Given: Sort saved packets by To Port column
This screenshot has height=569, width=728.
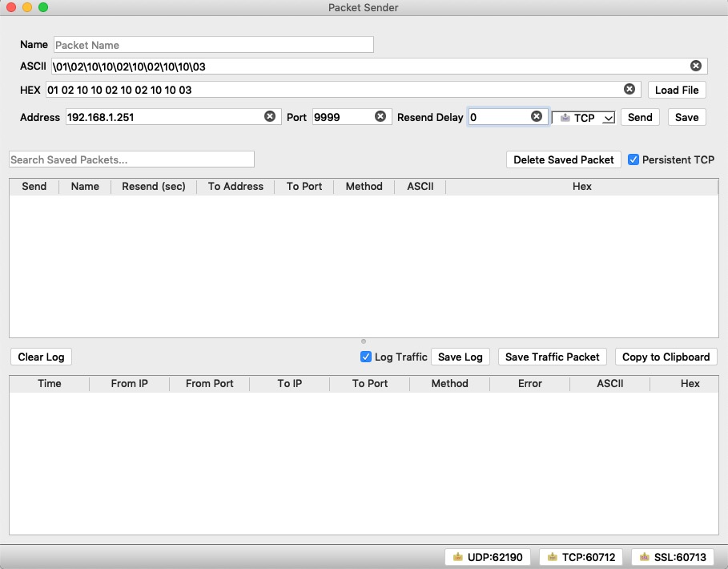Looking at the screenshot, I should 304,186.
